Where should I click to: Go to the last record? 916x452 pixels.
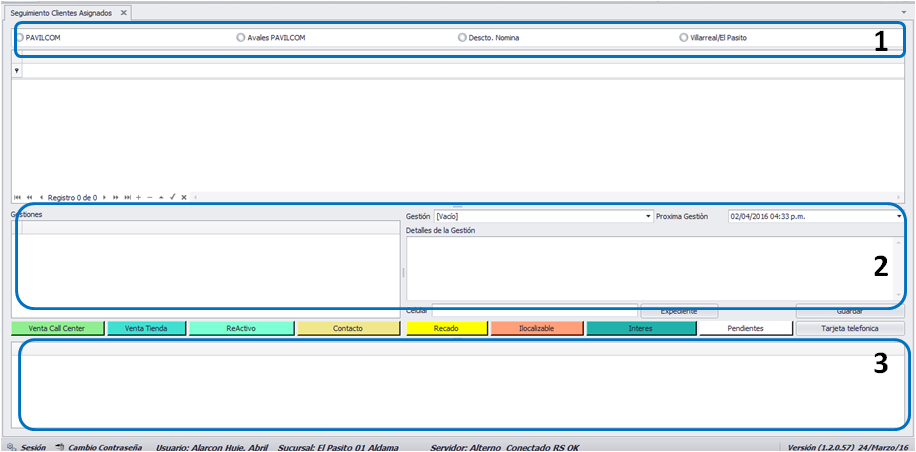128,197
